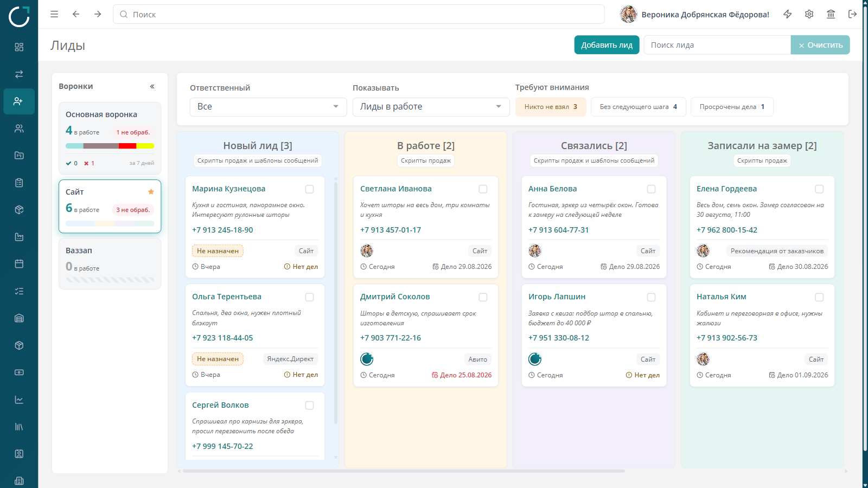
Task: Go forward with the right arrow icon
Action: (x=98, y=14)
